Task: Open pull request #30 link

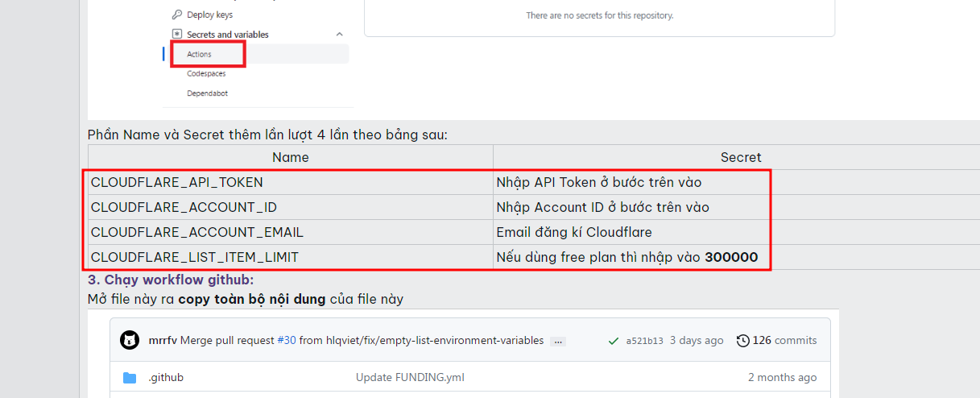Action: click(287, 341)
